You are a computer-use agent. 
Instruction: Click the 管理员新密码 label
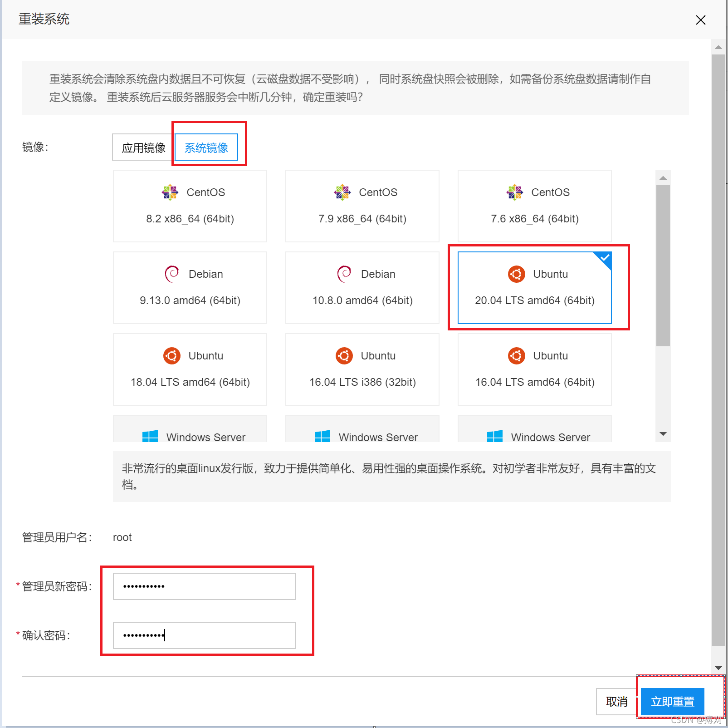tap(57, 586)
